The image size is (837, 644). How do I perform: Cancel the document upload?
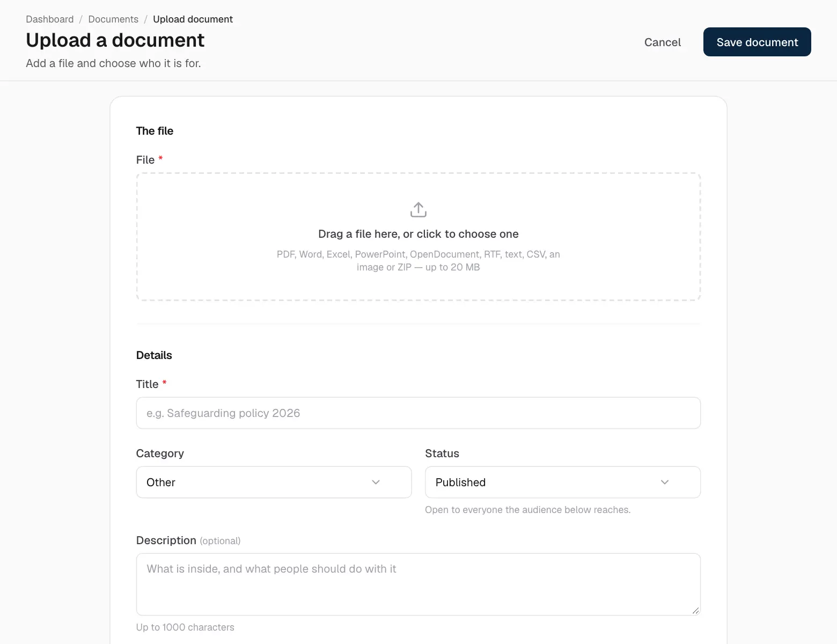point(662,42)
